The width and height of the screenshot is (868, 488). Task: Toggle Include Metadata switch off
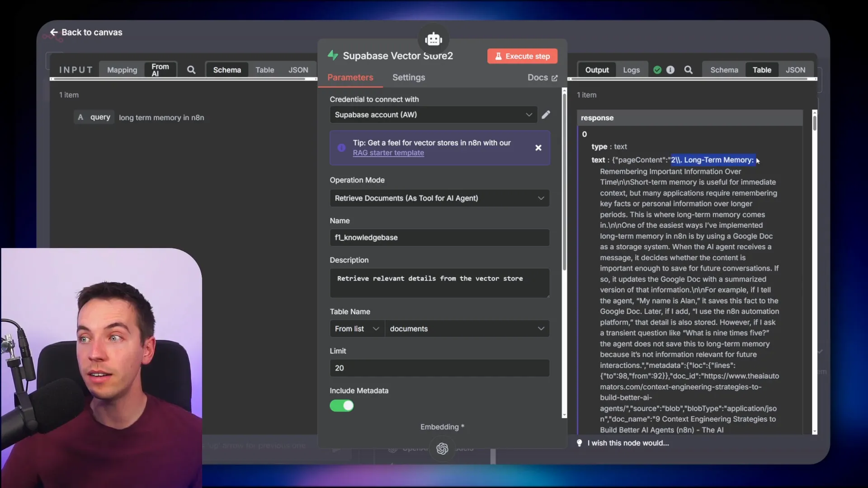click(341, 406)
